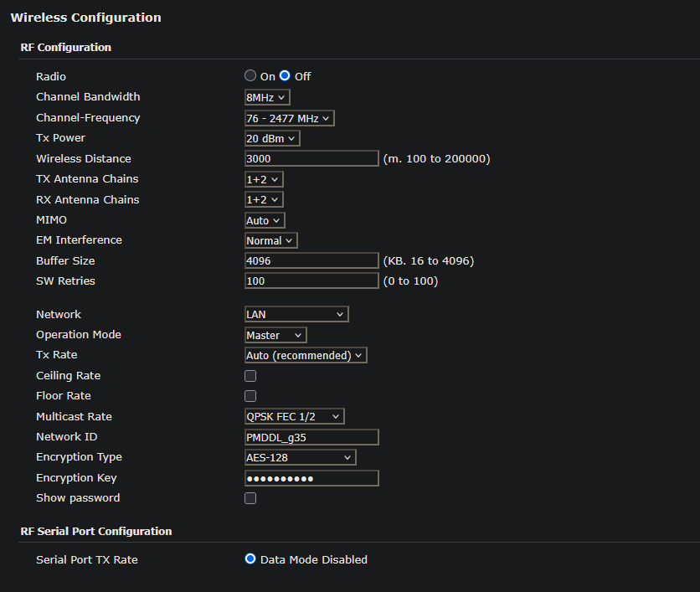Click the RF Configuration section title

point(65,48)
